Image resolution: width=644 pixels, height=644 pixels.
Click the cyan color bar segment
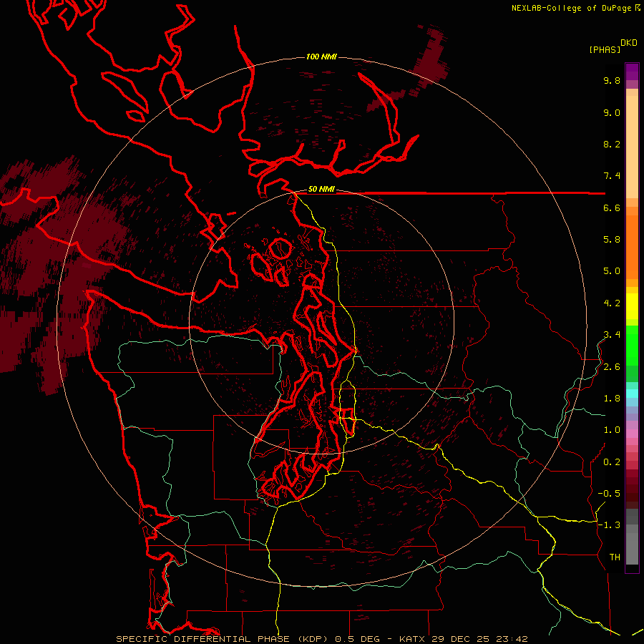tap(632, 394)
